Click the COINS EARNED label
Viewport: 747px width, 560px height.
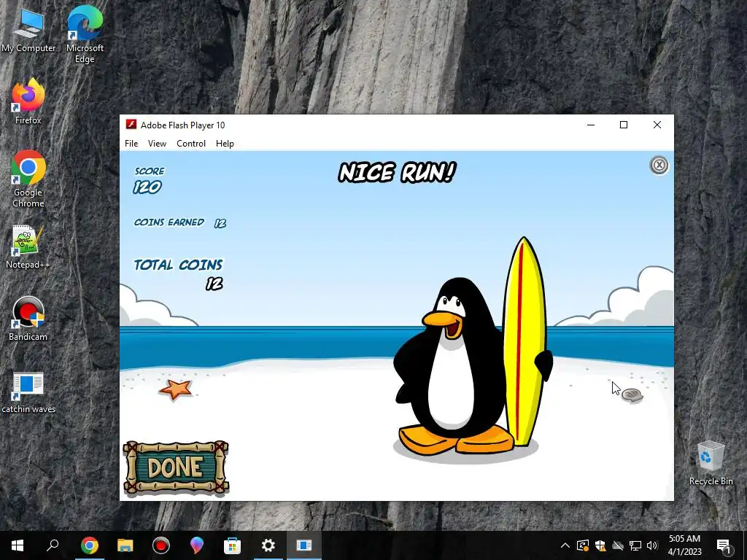tap(169, 222)
